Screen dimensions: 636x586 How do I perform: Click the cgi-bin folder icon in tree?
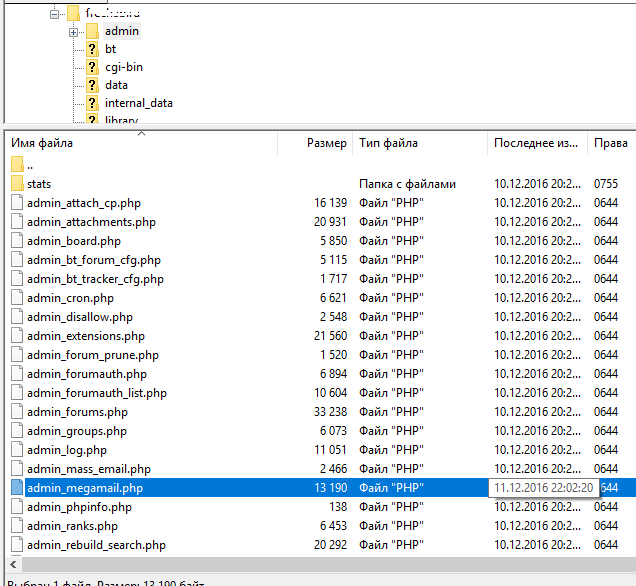coord(92,67)
